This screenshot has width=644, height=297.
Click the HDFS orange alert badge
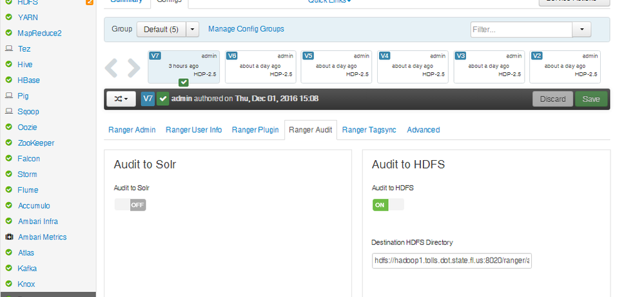tap(89, 2)
